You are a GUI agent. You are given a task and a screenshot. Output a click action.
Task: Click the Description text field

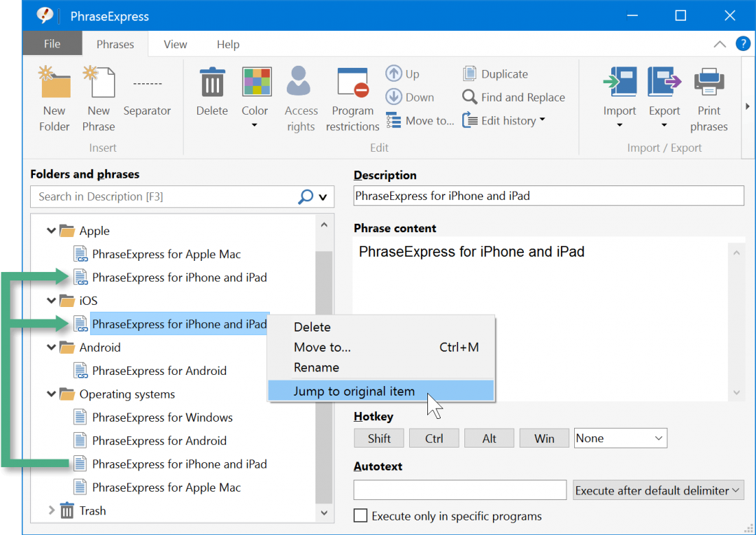pyautogui.click(x=549, y=196)
